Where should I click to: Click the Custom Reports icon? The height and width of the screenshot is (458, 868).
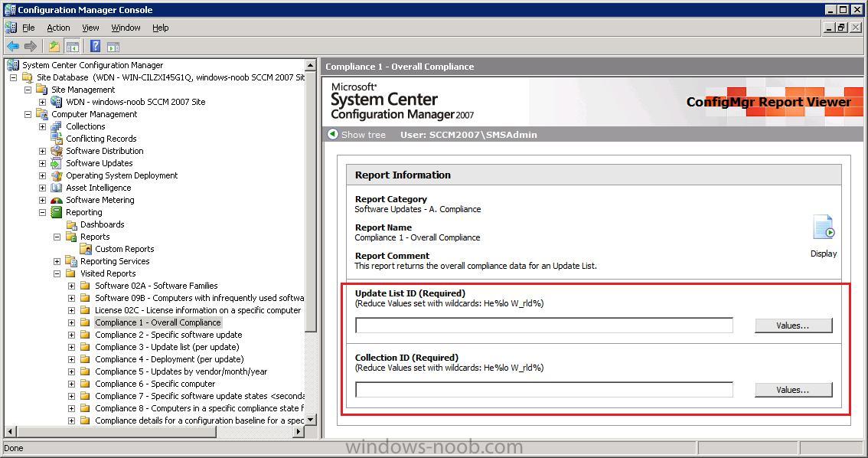(x=85, y=249)
